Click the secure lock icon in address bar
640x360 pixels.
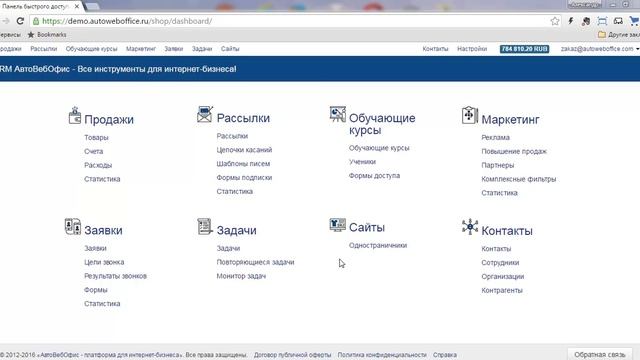click(x=36, y=21)
